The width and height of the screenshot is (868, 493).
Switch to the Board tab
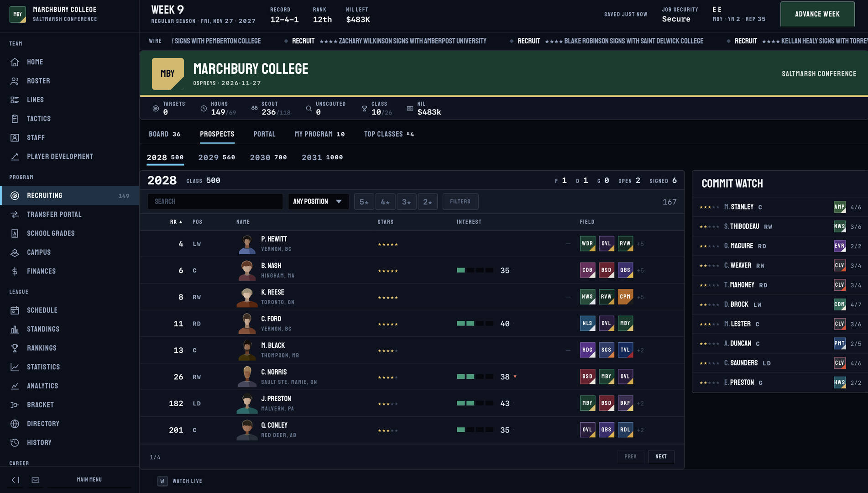[x=164, y=134]
